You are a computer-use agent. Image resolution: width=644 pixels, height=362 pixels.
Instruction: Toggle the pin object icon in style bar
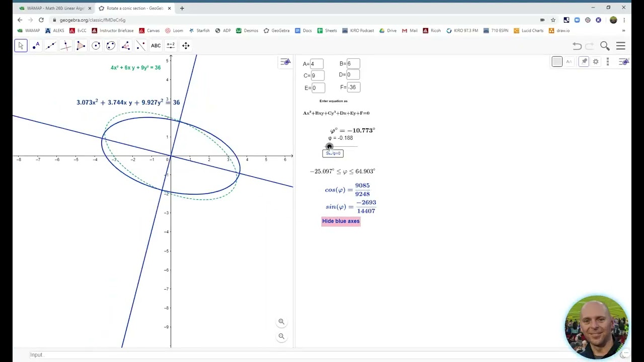[x=584, y=62]
